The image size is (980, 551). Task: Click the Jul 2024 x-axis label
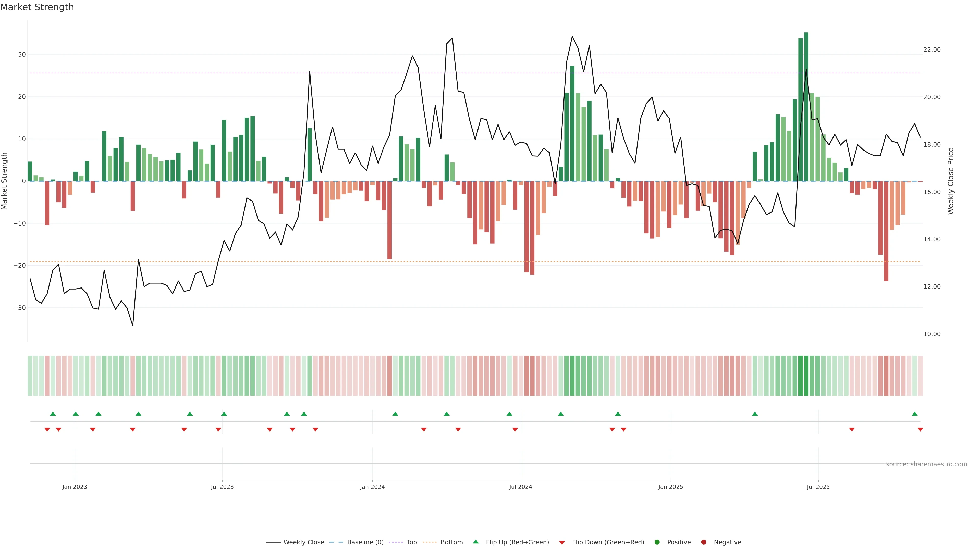pyautogui.click(x=520, y=487)
